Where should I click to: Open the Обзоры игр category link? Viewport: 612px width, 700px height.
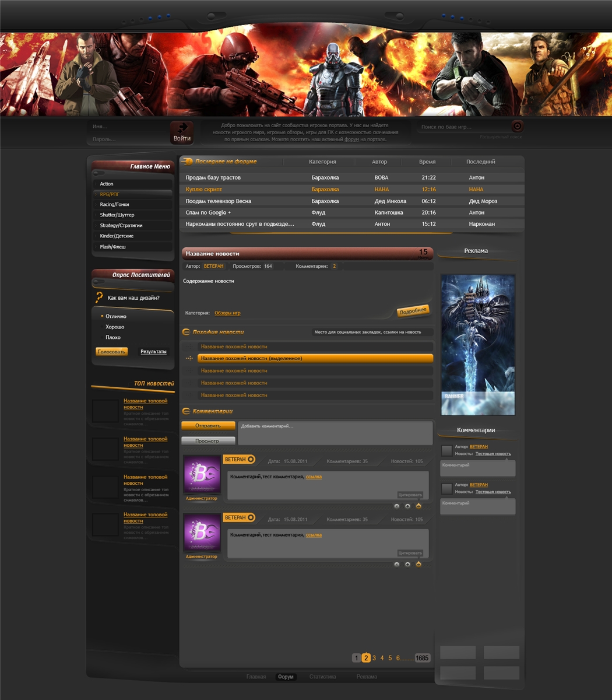tap(227, 313)
